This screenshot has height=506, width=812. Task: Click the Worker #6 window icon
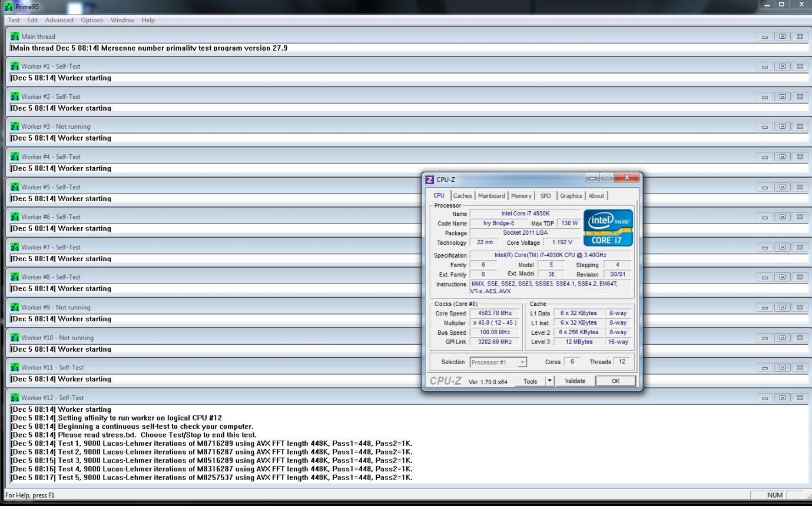[x=15, y=217]
